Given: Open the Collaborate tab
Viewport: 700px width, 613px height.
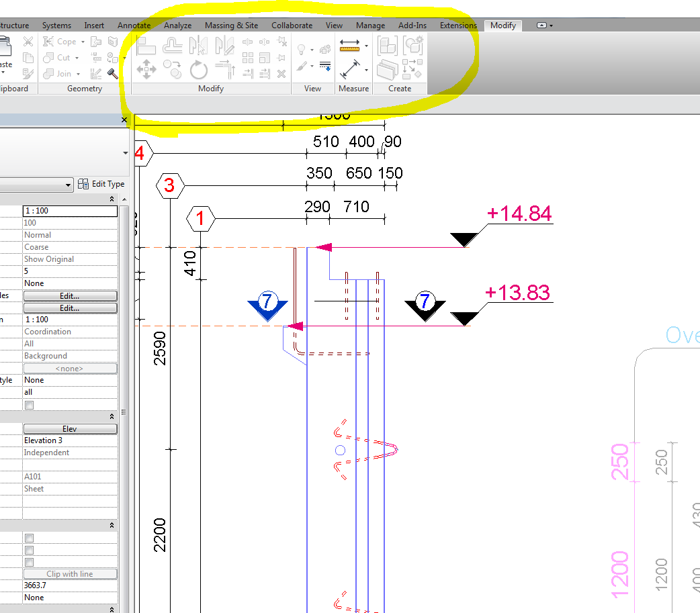Looking at the screenshot, I should (x=292, y=26).
